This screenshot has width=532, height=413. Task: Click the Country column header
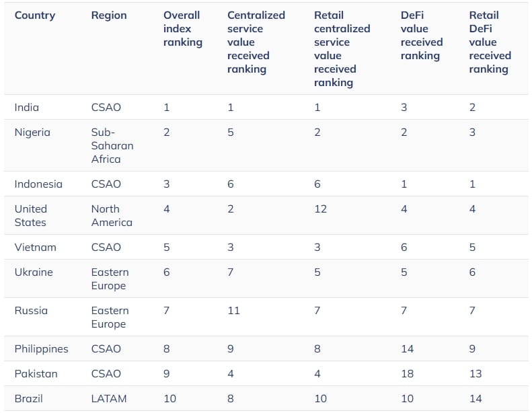coord(35,15)
